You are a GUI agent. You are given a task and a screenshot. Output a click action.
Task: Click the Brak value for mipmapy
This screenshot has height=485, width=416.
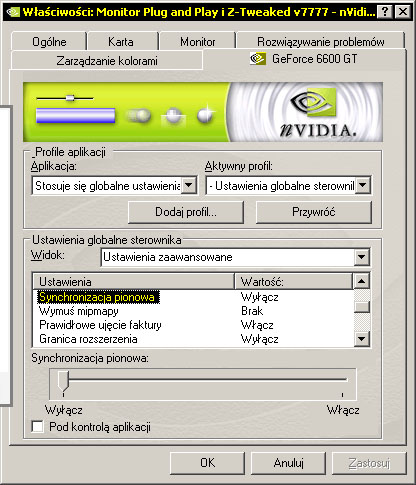[252, 311]
